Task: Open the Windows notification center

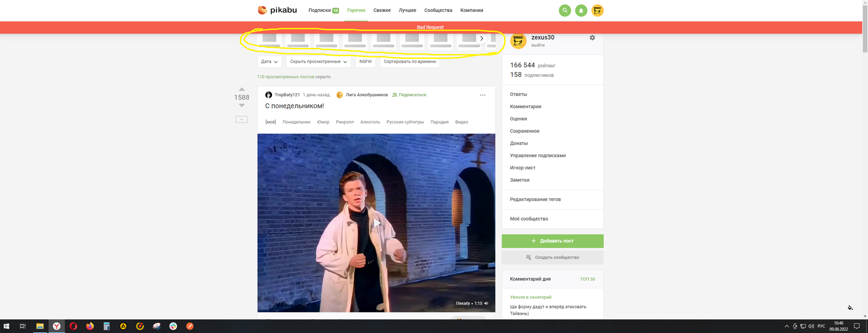Action: pos(857,326)
